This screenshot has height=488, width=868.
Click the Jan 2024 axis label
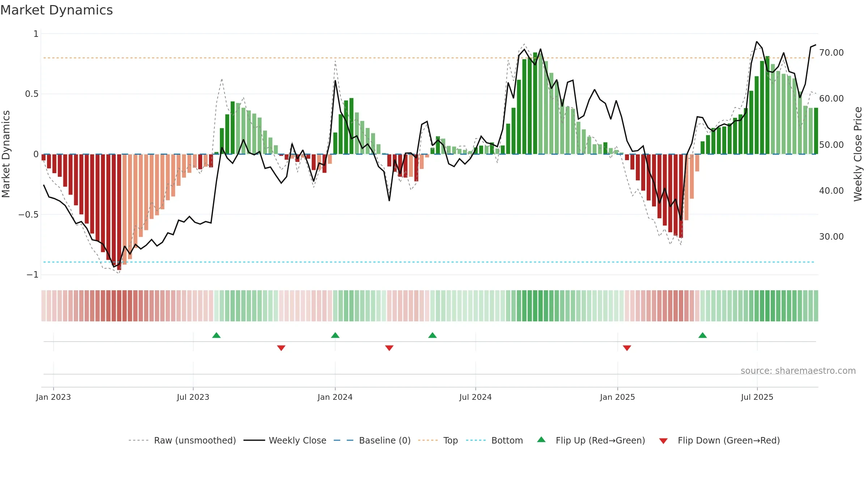[x=335, y=397]
